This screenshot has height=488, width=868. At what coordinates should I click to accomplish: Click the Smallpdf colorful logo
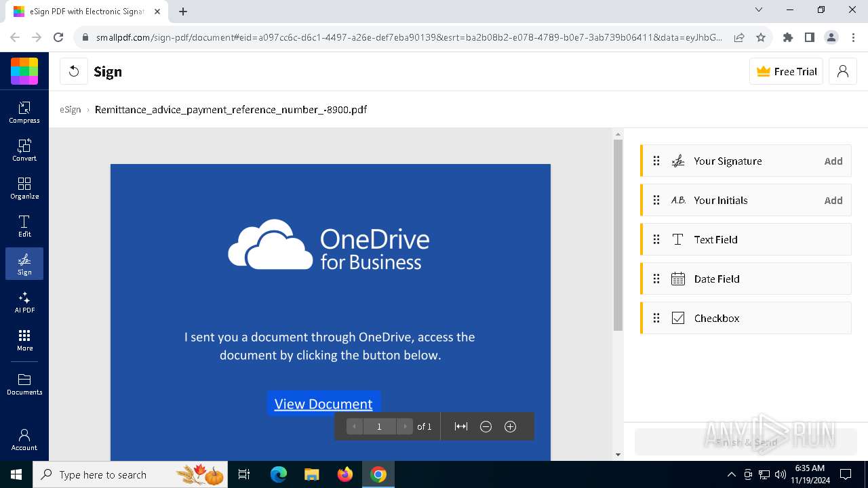coord(24,71)
